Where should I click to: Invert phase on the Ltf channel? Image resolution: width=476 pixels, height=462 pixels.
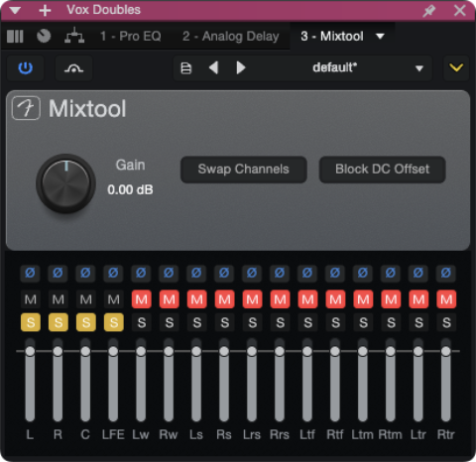tap(308, 274)
